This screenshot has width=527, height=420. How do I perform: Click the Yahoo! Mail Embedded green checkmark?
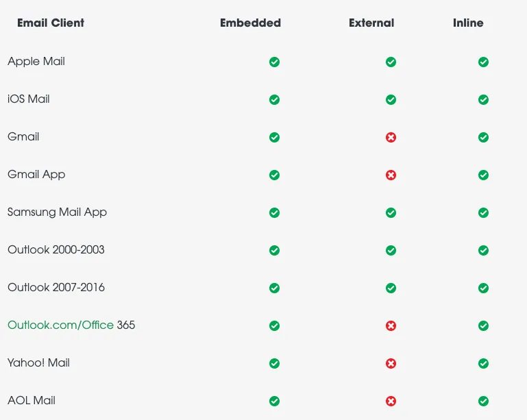point(274,364)
